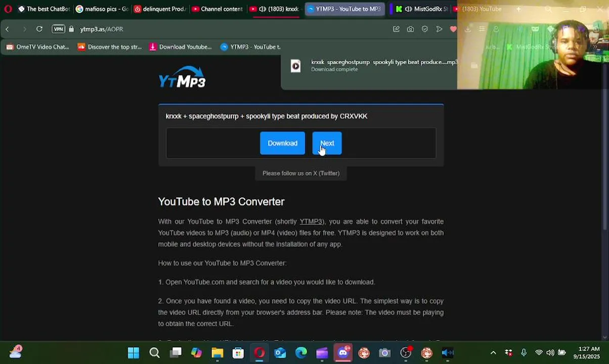Switch to 'The best ChatBot' tab

(x=44, y=9)
